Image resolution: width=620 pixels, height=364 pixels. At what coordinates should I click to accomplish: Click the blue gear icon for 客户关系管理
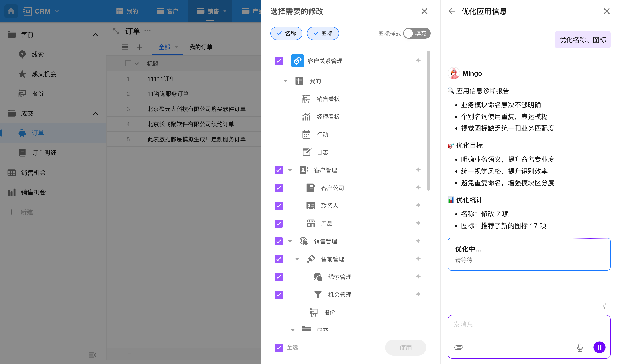(x=297, y=61)
